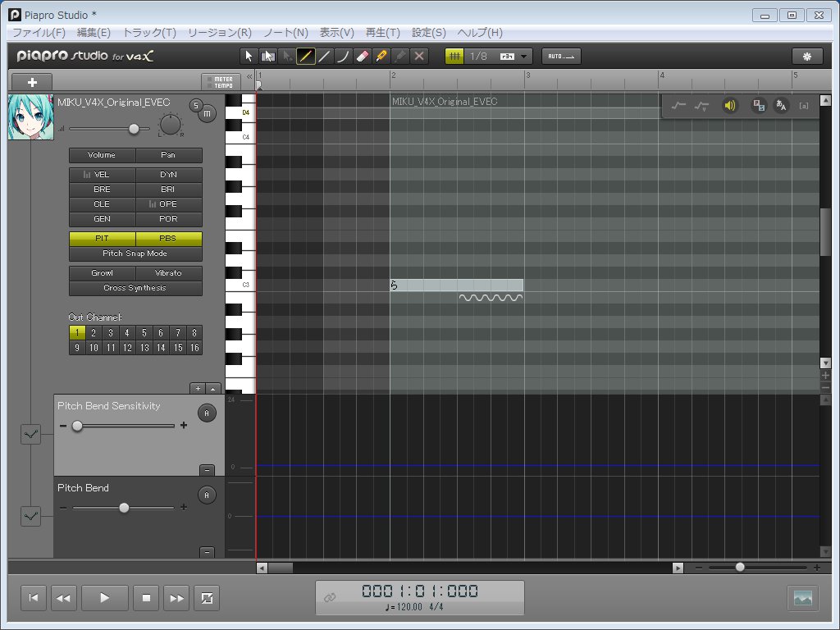Select the eraser tool
The image size is (840, 630).
coord(362,57)
